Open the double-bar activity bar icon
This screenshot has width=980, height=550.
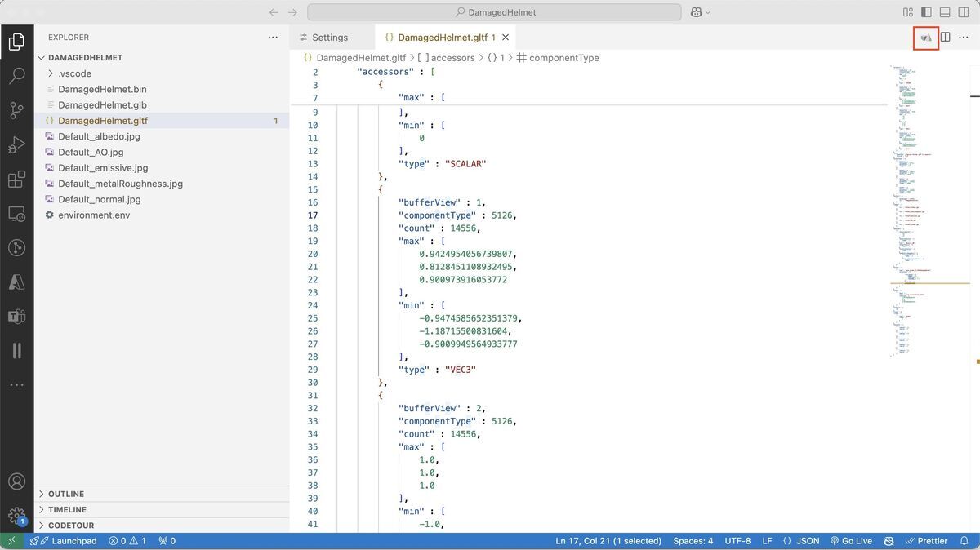[16, 351]
